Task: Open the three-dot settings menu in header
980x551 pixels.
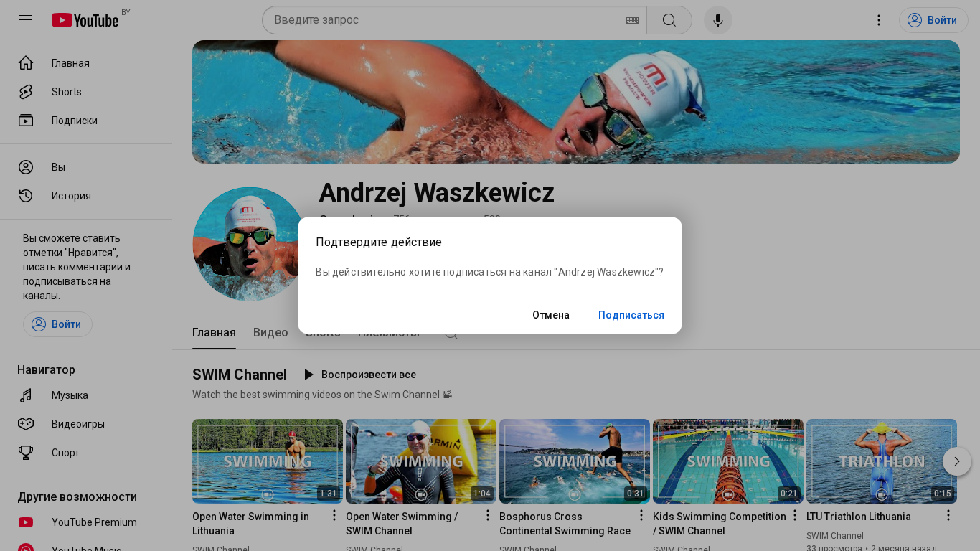Action: point(879,20)
